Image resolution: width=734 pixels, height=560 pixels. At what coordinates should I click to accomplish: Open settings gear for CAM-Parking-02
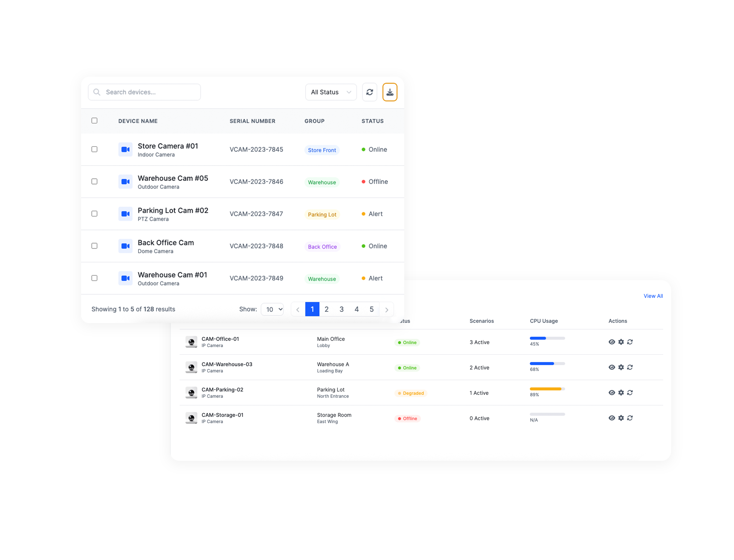(621, 393)
